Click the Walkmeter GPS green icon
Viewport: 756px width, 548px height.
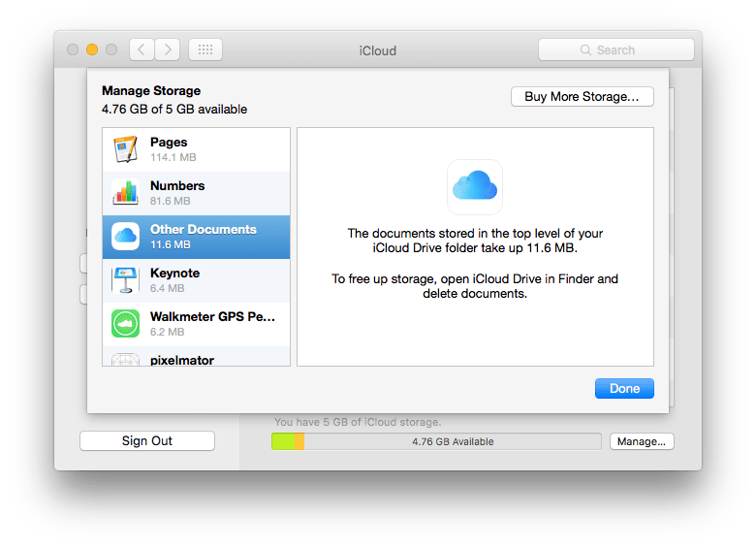pos(126,324)
